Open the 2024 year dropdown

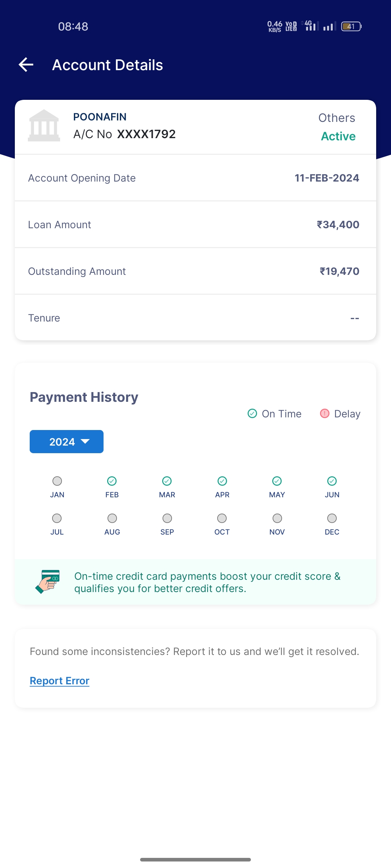point(67,442)
